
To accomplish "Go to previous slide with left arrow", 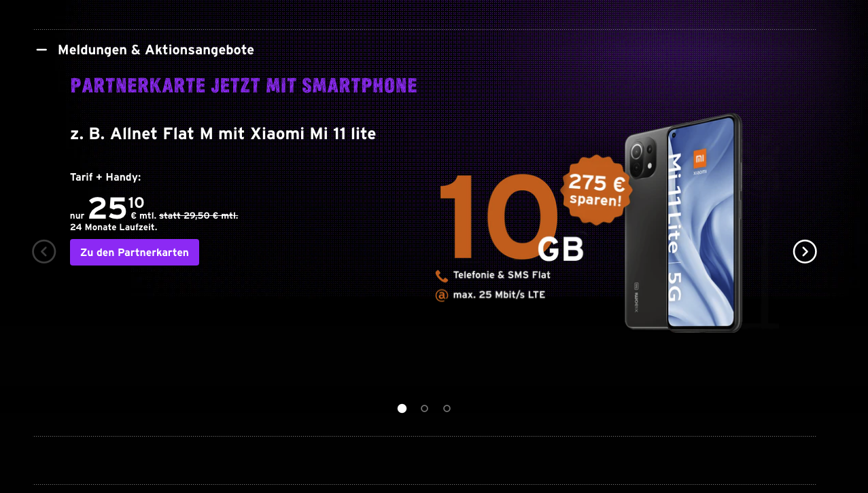I will tap(44, 252).
